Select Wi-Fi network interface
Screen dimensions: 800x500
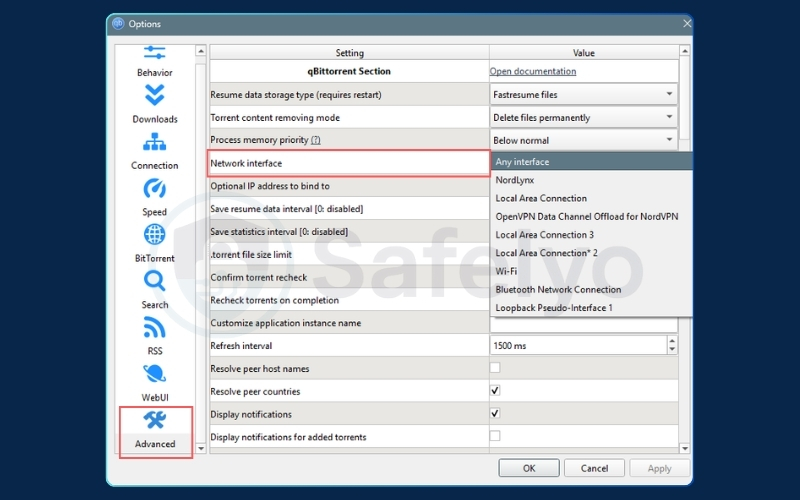pos(591,271)
